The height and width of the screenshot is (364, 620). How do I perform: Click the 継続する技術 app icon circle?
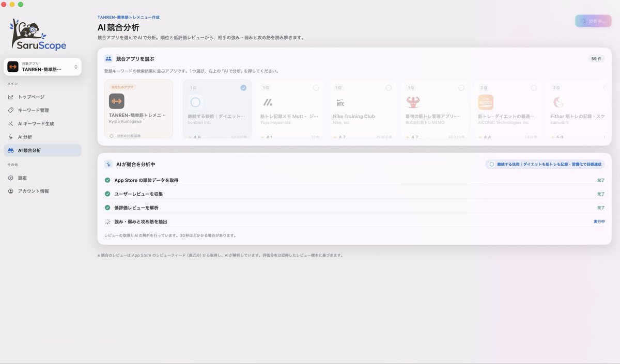[195, 102]
